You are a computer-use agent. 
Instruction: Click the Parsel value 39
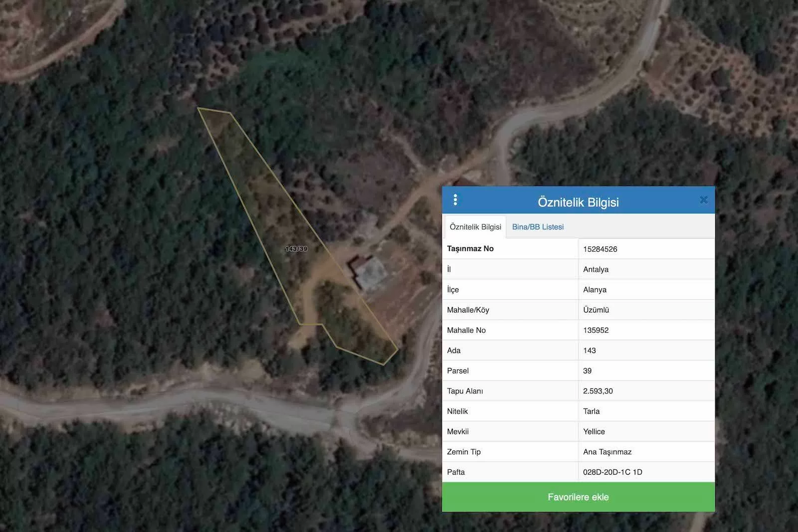(x=587, y=371)
